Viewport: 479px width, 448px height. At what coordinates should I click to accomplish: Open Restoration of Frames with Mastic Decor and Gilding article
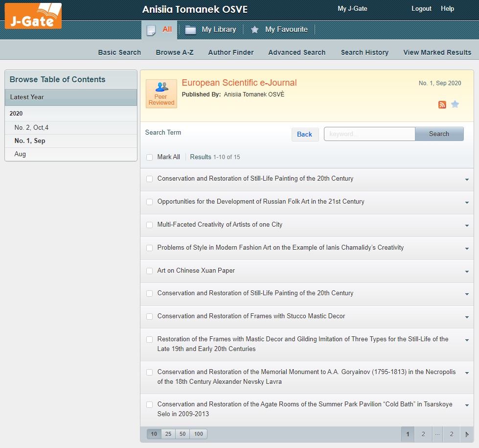pyautogui.click(x=303, y=344)
